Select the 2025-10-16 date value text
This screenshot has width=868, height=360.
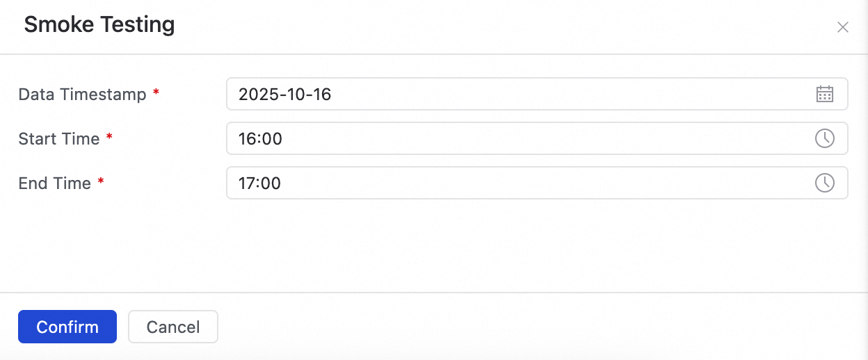(x=284, y=95)
